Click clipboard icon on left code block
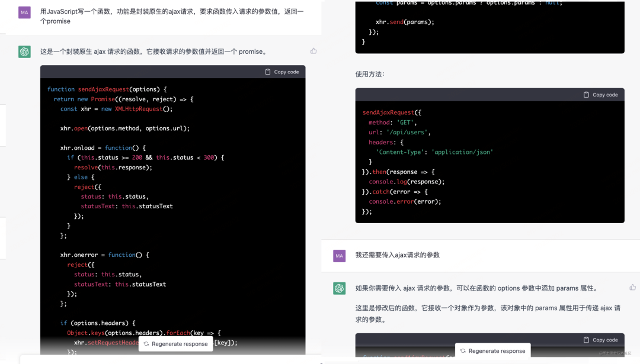The height and width of the screenshot is (364, 640). (268, 72)
